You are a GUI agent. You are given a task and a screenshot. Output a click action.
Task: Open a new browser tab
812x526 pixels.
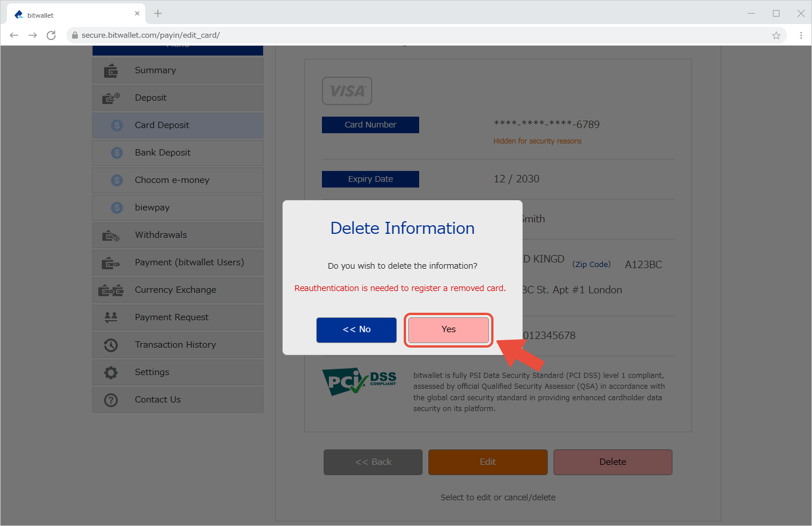(x=158, y=14)
